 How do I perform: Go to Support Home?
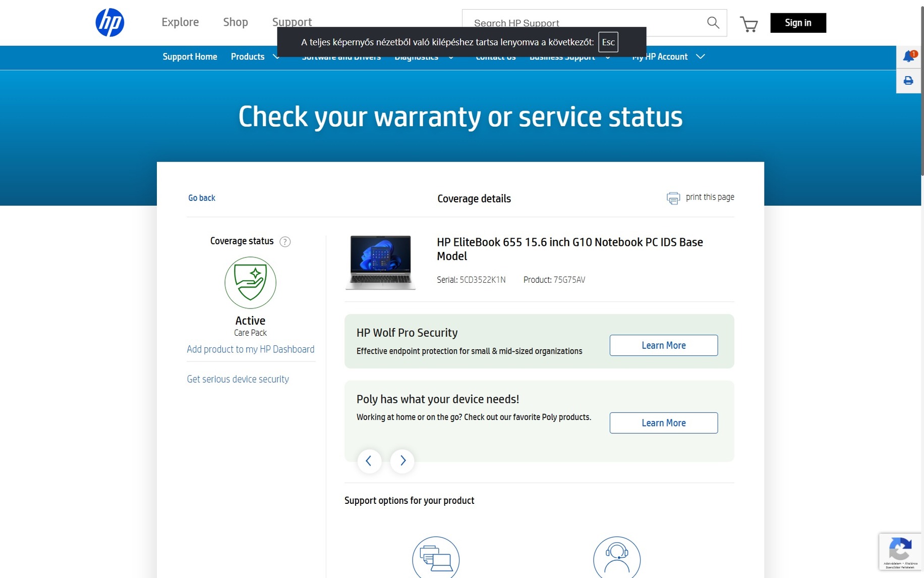pyautogui.click(x=190, y=57)
